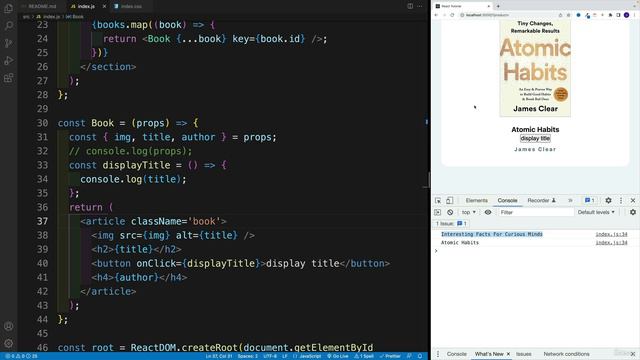Open the drawer three-dot menu beside Console
The image size is (640, 360).
pos(438,354)
